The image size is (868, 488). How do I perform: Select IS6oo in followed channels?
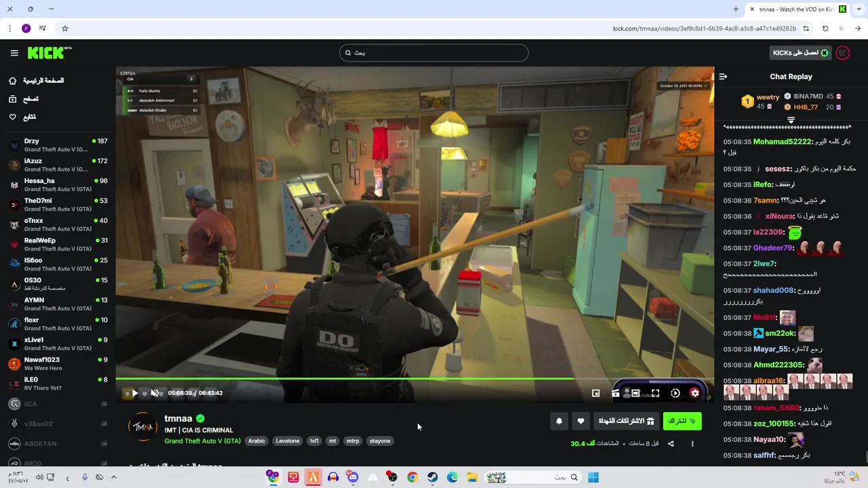[58, 264]
